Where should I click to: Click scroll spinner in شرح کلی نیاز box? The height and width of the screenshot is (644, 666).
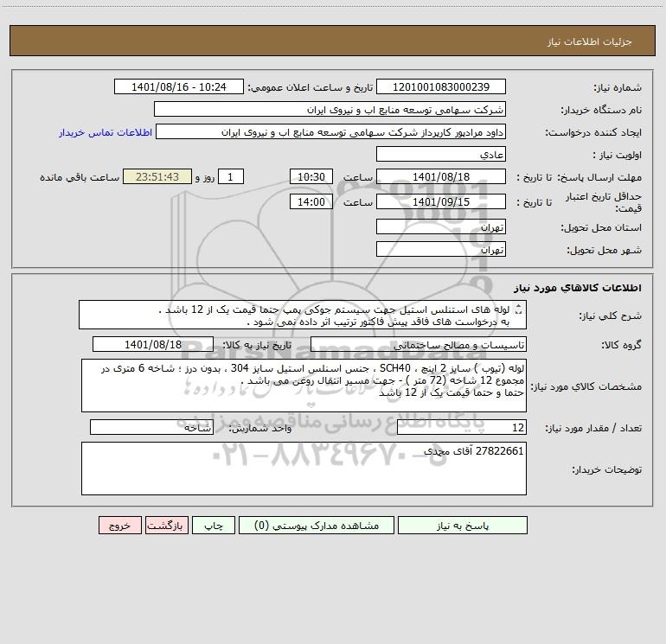tap(518, 310)
